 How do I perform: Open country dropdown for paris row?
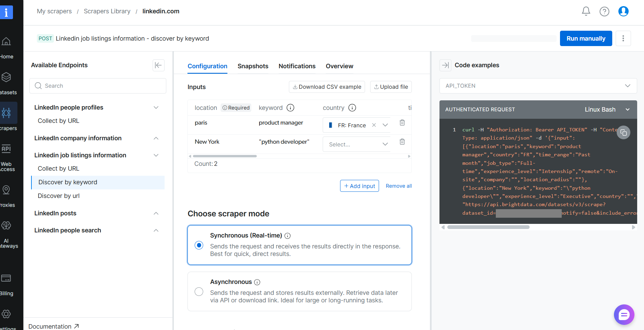coord(385,125)
